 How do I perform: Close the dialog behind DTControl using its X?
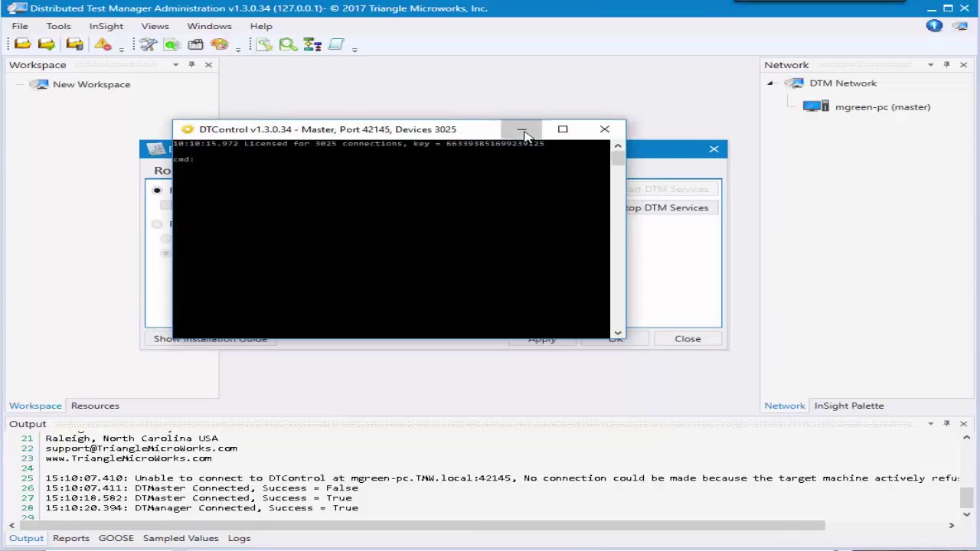click(x=714, y=149)
